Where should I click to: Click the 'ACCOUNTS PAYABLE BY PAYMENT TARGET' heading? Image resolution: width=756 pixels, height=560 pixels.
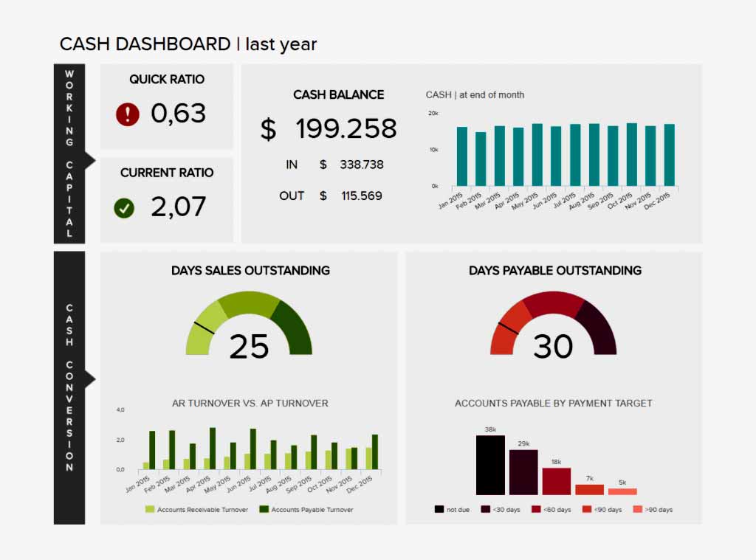point(554,404)
